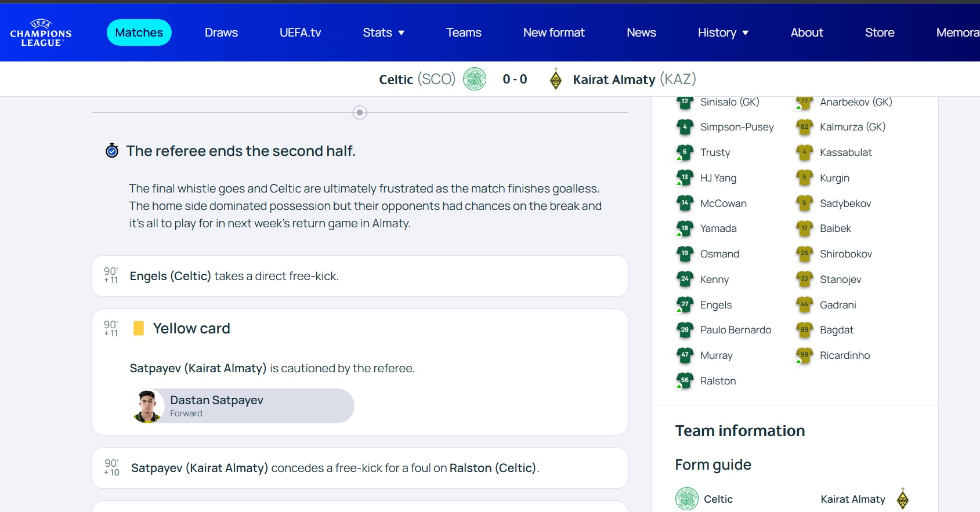Open the Draws menu item
The width and height of the screenshot is (980, 512).
click(221, 32)
